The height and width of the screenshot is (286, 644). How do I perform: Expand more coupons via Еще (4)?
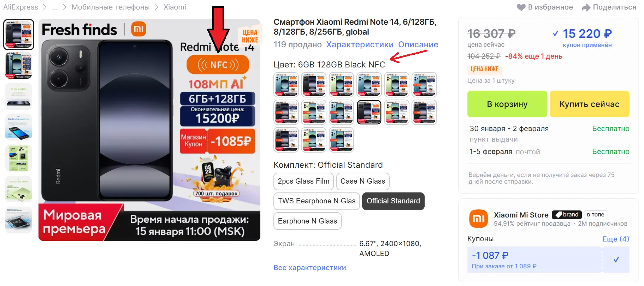pyautogui.click(x=616, y=239)
